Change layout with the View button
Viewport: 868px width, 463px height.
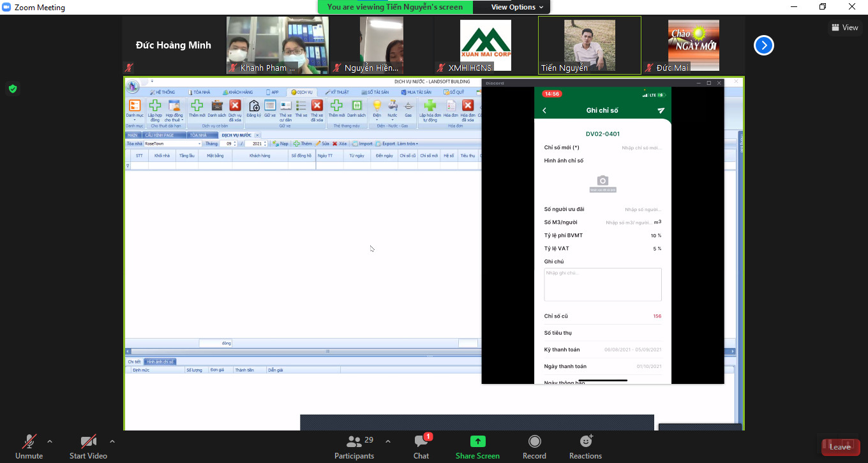pyautogui.click(x=844, y=27)
